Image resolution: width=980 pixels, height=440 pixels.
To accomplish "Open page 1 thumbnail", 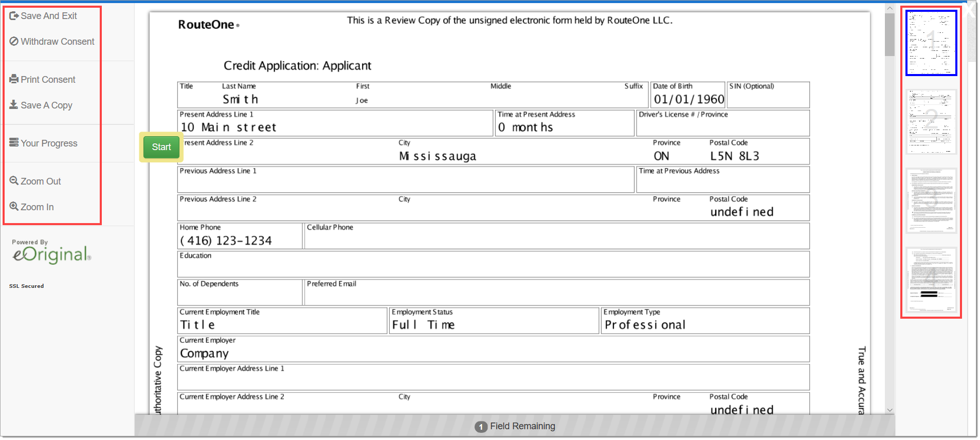I will click(931, 43).
